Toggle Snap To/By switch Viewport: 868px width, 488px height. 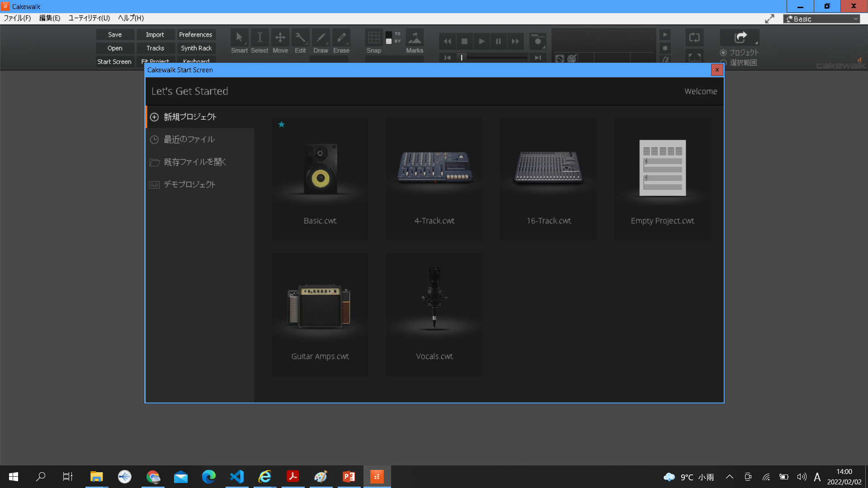(389, 38)
